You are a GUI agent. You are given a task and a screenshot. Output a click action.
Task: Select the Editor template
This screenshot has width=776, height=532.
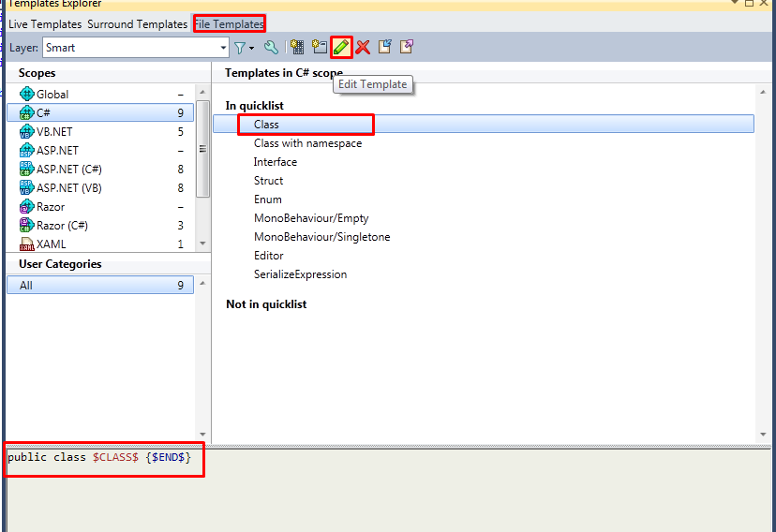(x=269, y=256)
